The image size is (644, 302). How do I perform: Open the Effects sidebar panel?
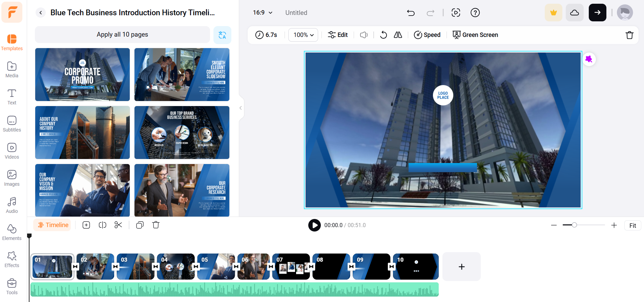(12, 259)
